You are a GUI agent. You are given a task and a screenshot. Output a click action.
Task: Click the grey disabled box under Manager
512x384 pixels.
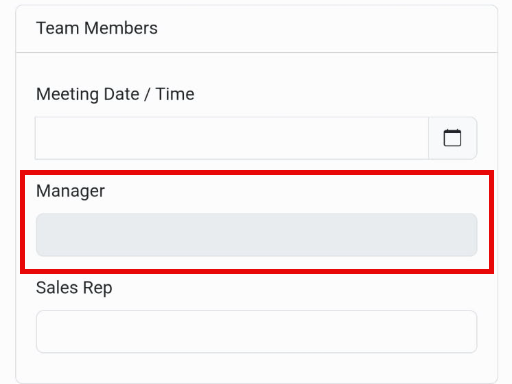[x=256, y=235]
